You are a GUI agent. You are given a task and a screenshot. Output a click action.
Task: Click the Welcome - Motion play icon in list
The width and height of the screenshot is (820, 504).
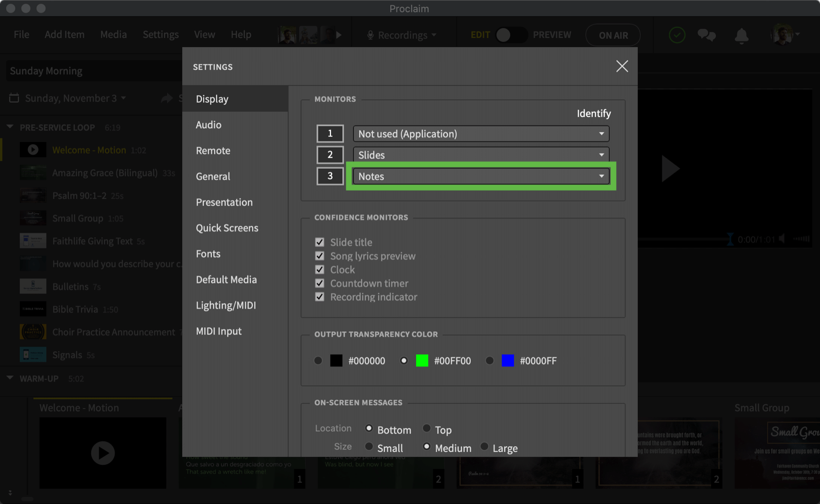(33, 150)
